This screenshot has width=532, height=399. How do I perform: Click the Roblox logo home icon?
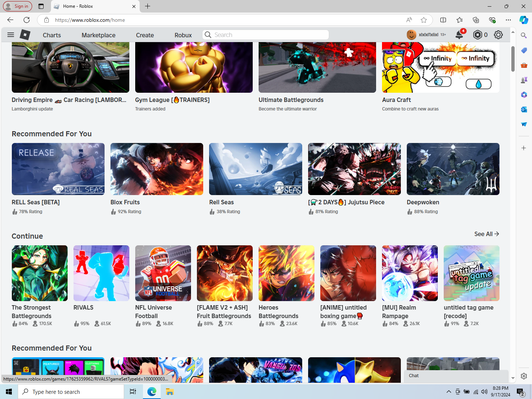point(25,35)
